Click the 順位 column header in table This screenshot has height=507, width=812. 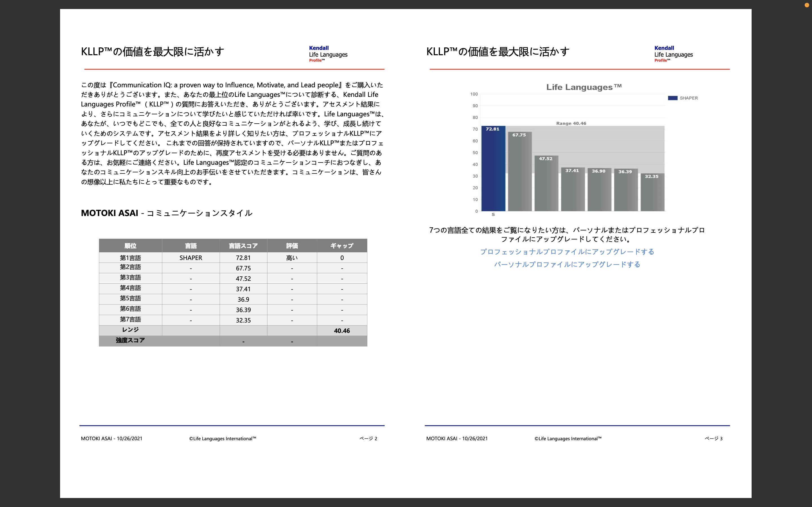click(x=130, y=246)
